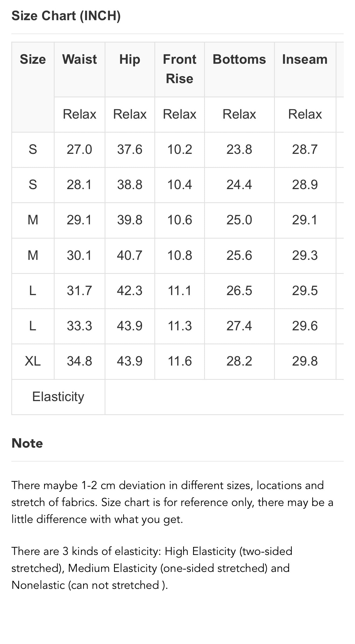
Task: Click the paragraph about 1-2 cm deviation
Action: point(172,502)
